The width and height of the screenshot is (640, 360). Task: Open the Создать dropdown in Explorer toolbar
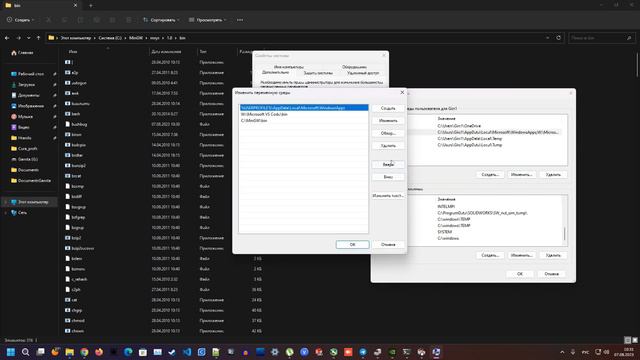coord(20,20)
